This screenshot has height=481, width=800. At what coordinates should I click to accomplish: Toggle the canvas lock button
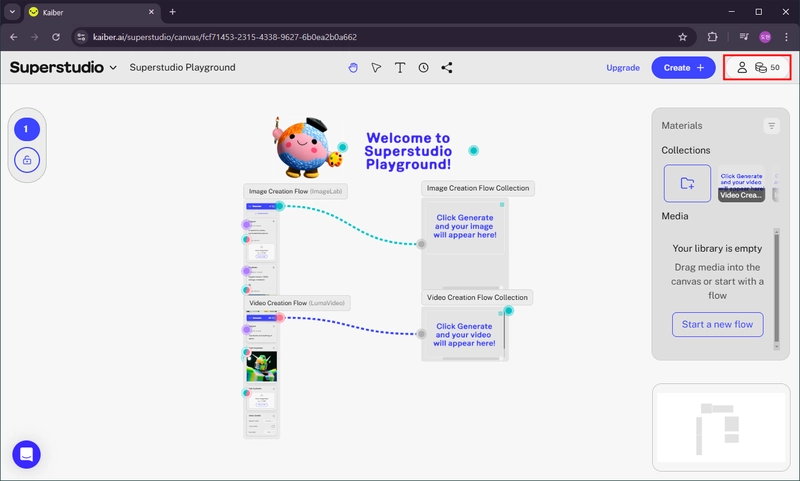[x=27, y=160]
